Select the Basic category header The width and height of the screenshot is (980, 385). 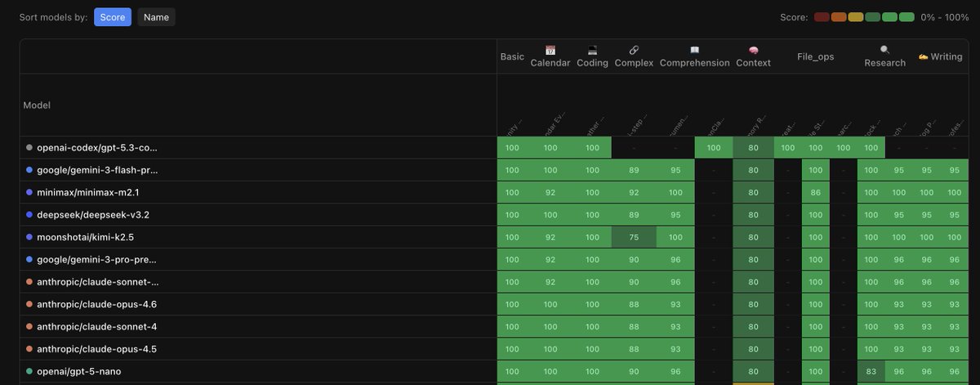point(512,56)
